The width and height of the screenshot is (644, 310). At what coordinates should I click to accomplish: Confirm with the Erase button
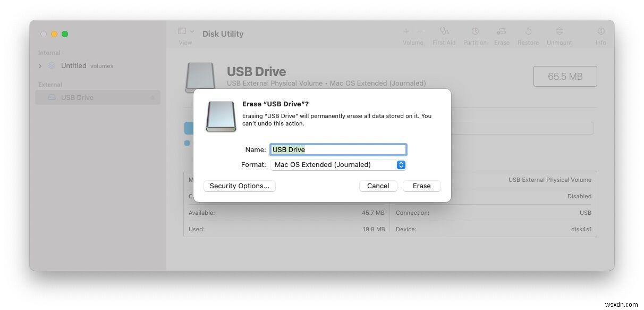(x=422, y=186)
